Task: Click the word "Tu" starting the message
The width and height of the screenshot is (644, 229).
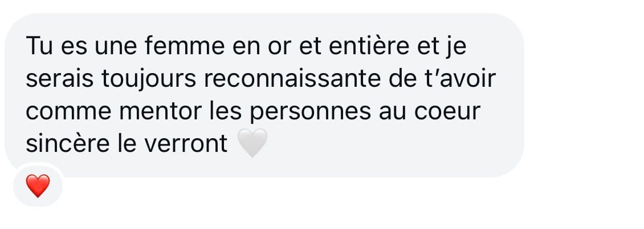Action: point(40,46)
